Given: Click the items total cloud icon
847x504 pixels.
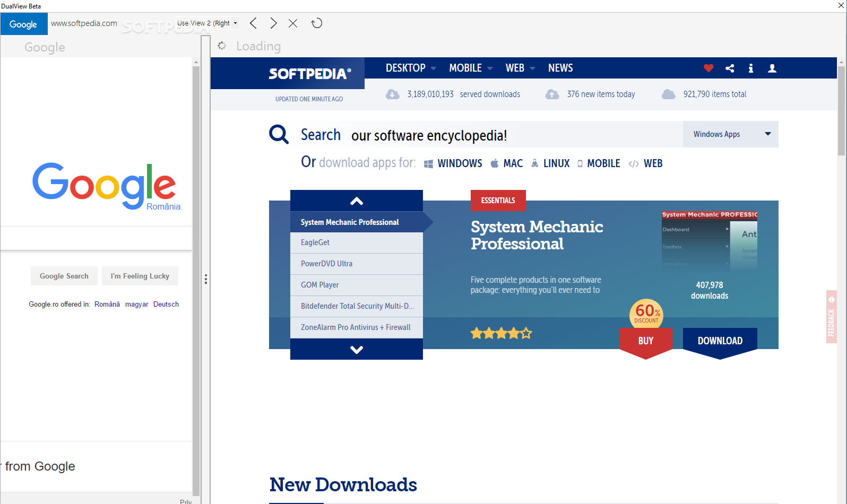Looking at the screenshot, I should pos(669,94).
